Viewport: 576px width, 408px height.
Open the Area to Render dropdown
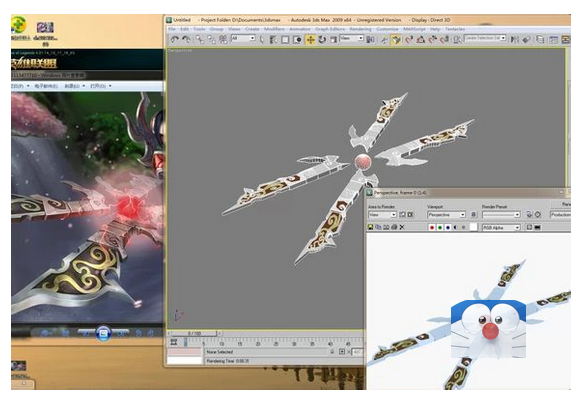(382, 215)
